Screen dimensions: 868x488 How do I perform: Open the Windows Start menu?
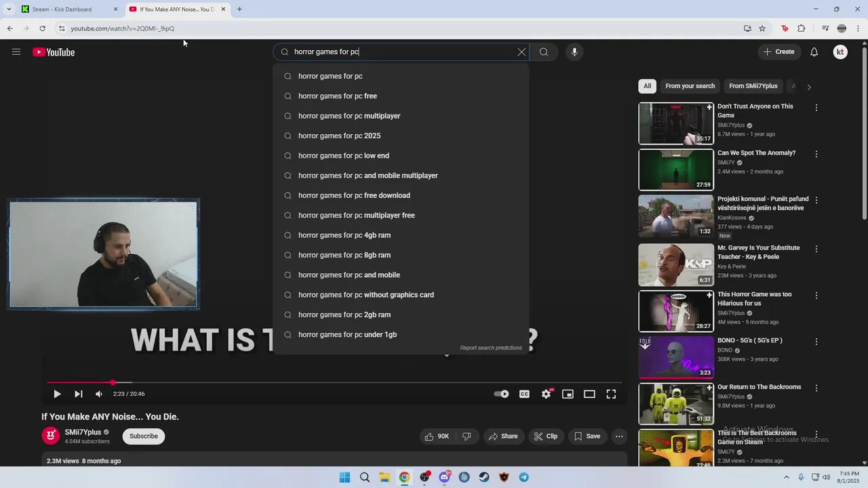coord(344,477)
